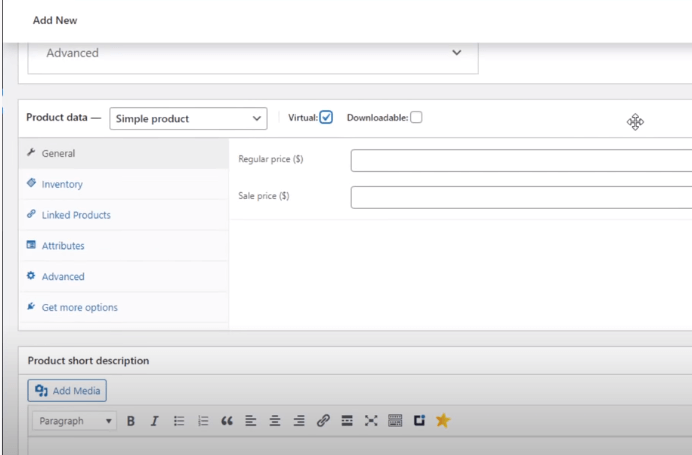Open the Inventory product data tab

click(124, 184)
